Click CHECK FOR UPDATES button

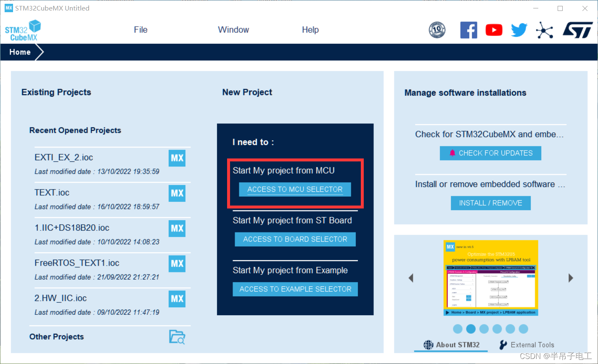[x=490, y=153]
